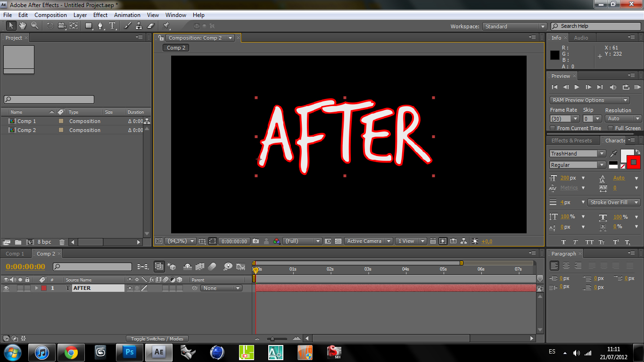Viewport: 644px width, 362px height.
Task: Choose the Horizontal Type tool
Action: pyautogui.click(x=112, y=26)
